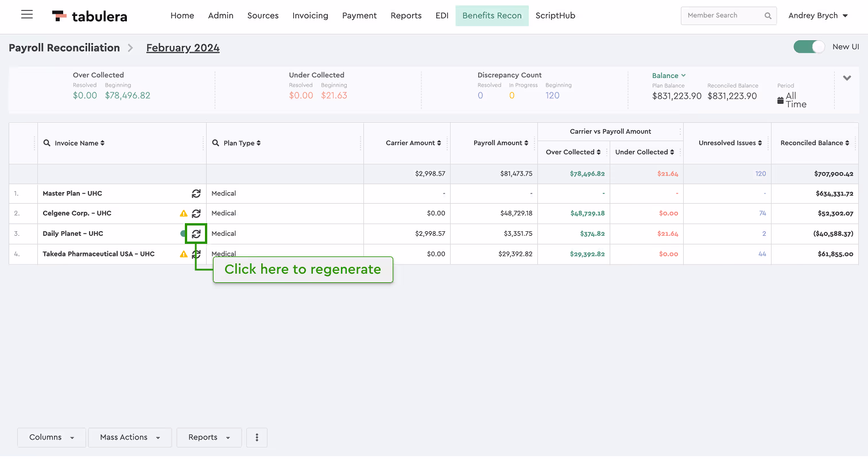868x459 pixels.
Task: Select the Benefits Recon tab
Action: (492, 15)
